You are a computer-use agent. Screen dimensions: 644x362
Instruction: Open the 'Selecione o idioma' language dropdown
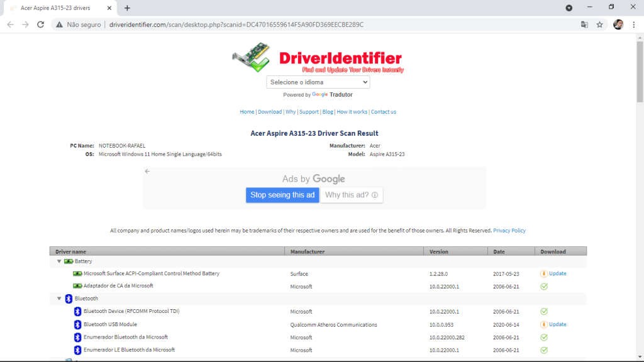[318, 82]
